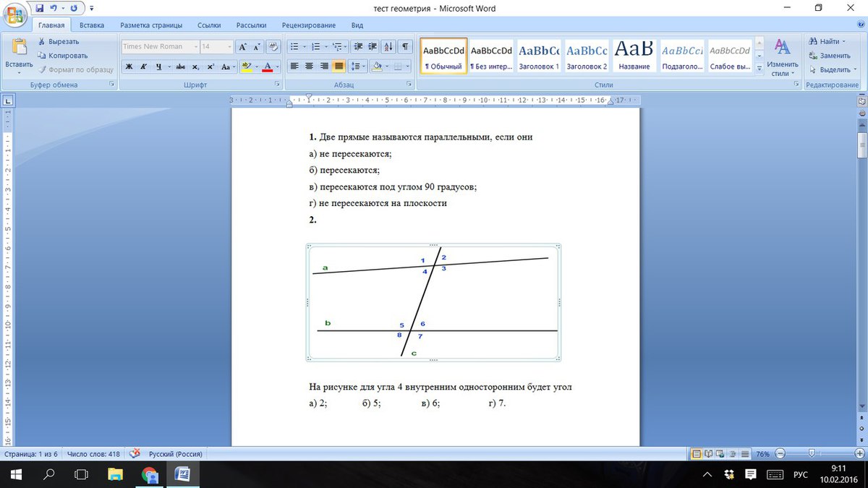Click the spell check status icon
Screen dimensions: 868x488
coord(135,454)
